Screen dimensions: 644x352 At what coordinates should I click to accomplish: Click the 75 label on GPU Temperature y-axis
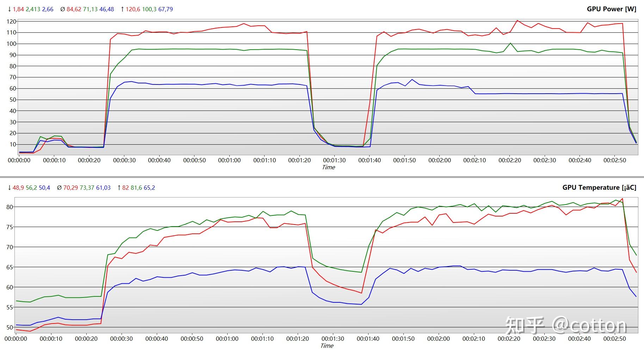(x=10, y=227)
